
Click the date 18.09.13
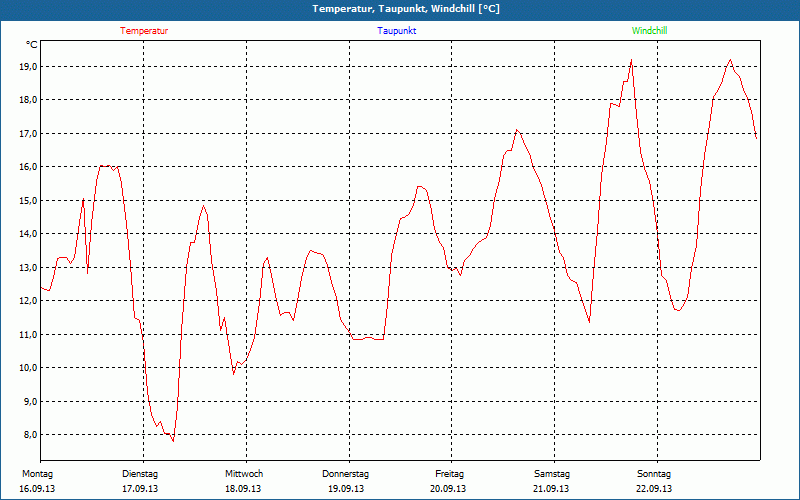click(x=243, y=489)
